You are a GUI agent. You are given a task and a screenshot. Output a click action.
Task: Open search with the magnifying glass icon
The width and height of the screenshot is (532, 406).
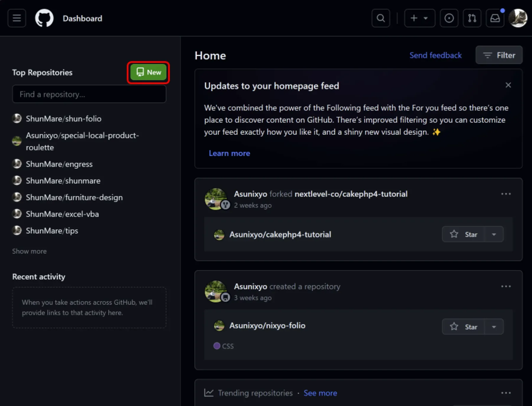[380, 18]
